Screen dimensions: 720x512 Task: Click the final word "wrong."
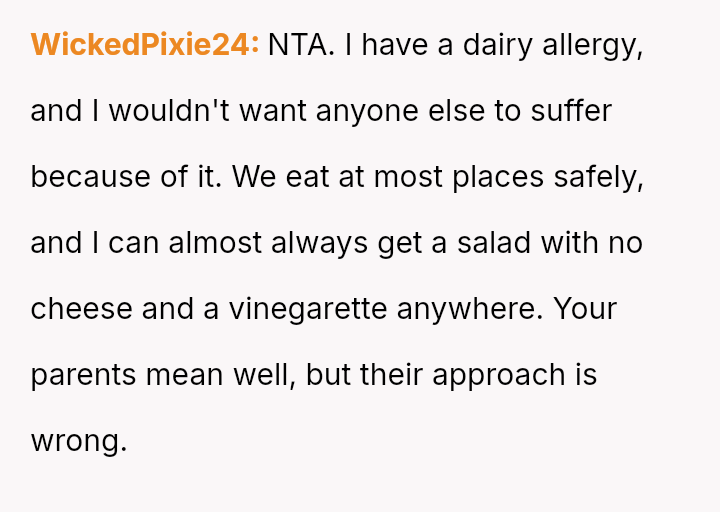coord(79,441)
